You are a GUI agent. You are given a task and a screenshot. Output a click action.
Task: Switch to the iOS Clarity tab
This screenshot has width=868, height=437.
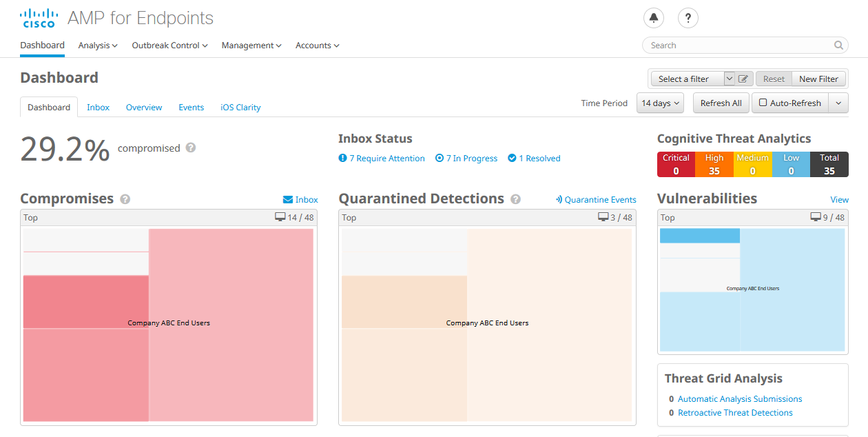[x=240, y=107]
